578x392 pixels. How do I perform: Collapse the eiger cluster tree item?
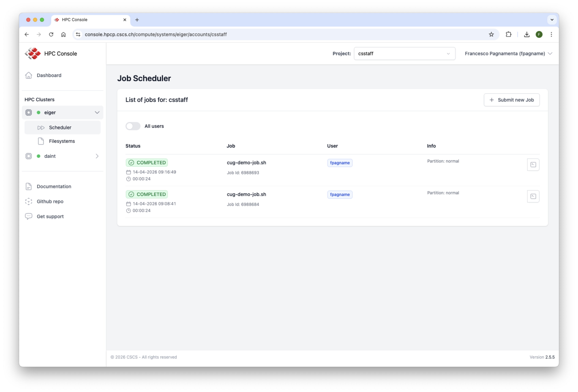coord(97,112)
